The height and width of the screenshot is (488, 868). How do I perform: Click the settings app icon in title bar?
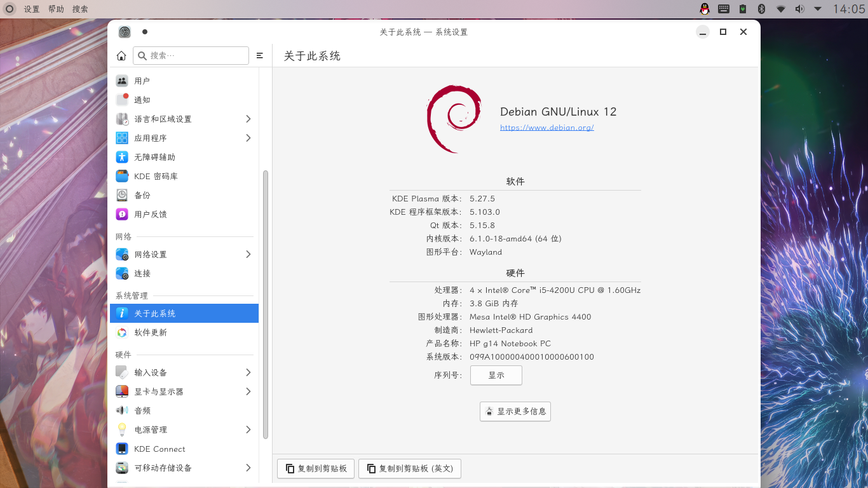coord(125,32)
